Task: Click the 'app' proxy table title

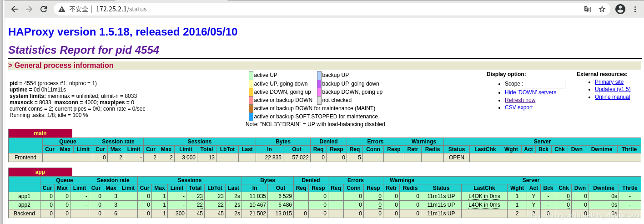Action: [40, 172]
